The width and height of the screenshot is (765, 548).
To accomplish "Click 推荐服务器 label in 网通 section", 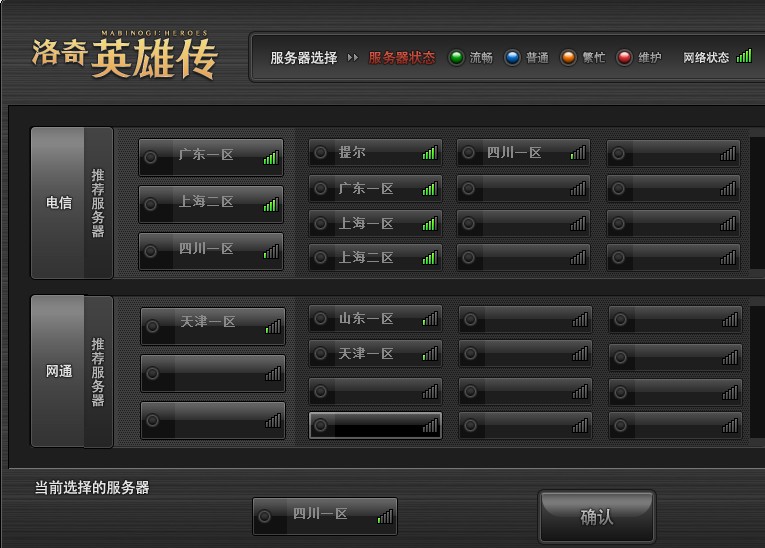I will 98,372.
